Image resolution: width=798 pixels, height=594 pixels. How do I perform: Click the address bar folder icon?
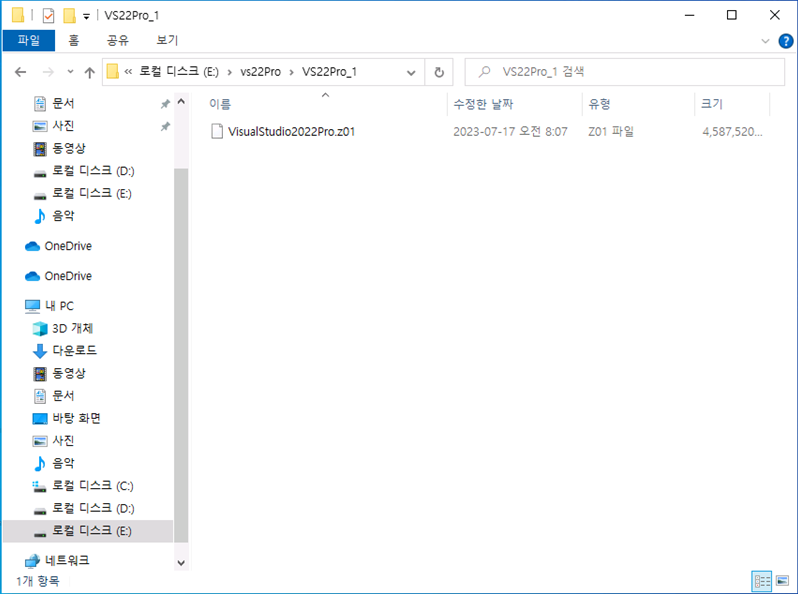click(112, 72)
